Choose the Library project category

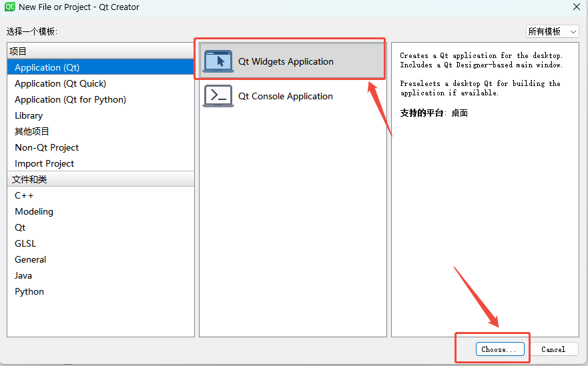pos(29,115)
